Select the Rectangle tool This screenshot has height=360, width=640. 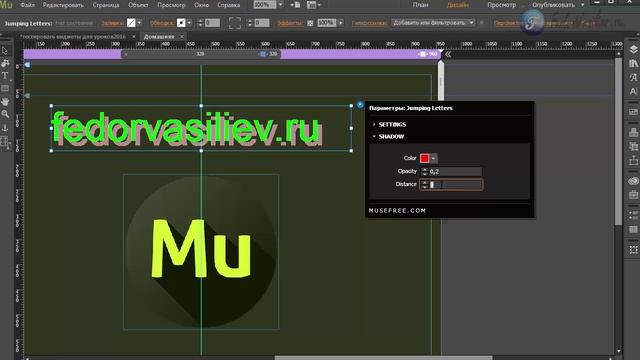pos(5,88)
